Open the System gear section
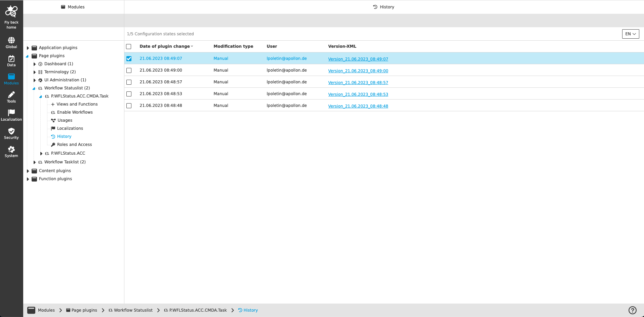Viewport: 644px width, 317px height. click(11, 152)
